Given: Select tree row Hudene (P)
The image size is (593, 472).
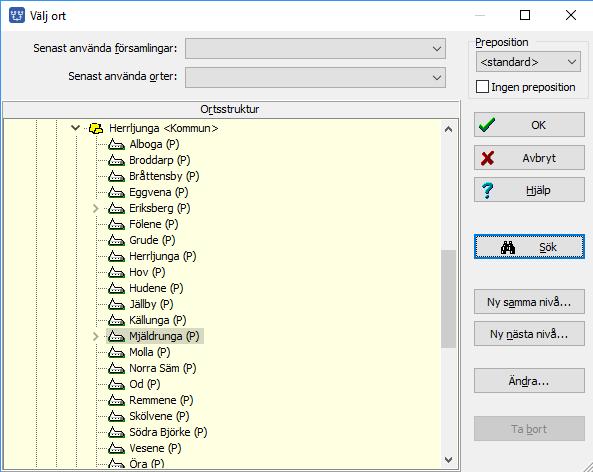Looking at the screenshot, I should 156,288.
